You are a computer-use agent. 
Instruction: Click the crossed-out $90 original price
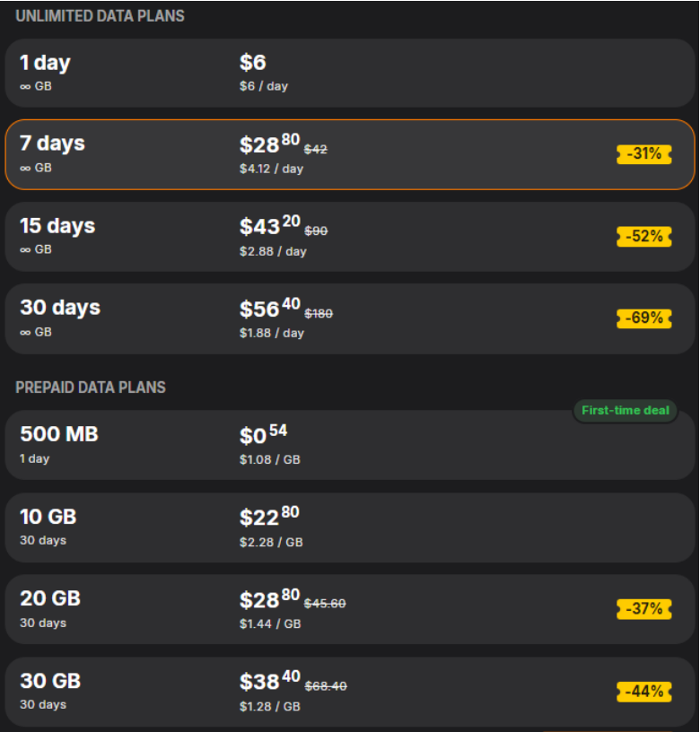[x=316, y=231]
